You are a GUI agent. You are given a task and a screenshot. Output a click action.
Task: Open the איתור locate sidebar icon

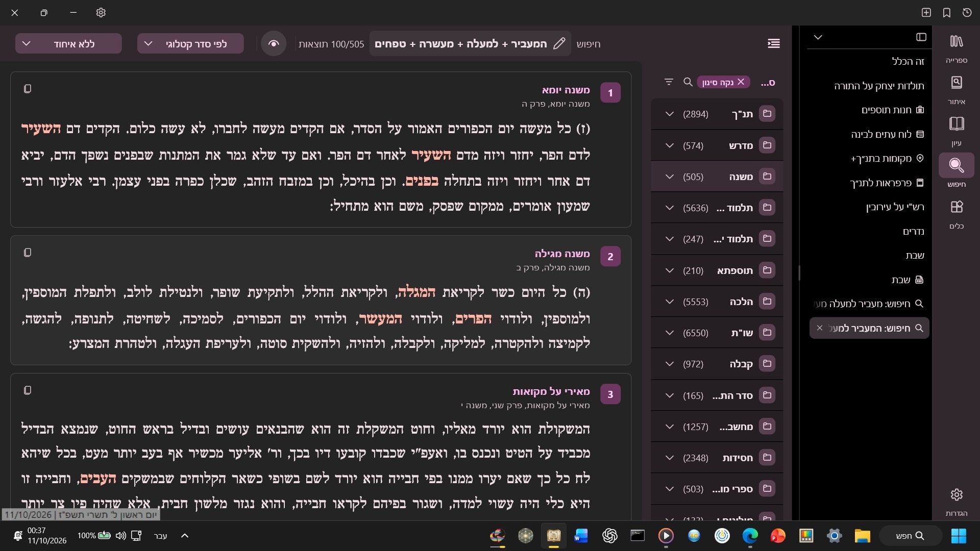click(956, 90)
